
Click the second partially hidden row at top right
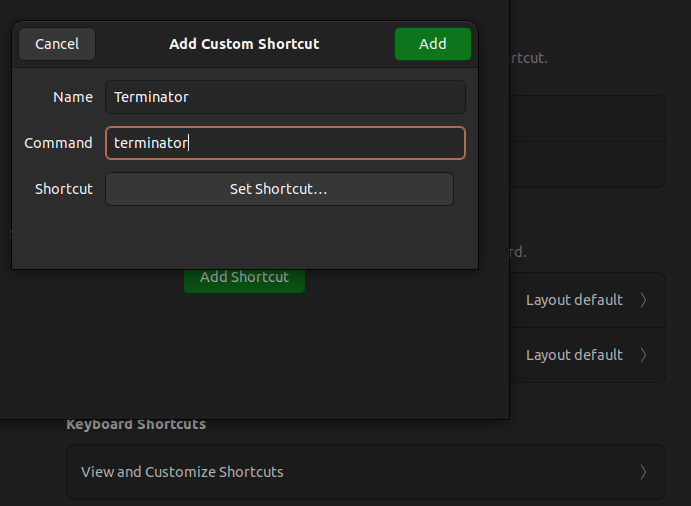pyautogui.click(x=587, y=165)
